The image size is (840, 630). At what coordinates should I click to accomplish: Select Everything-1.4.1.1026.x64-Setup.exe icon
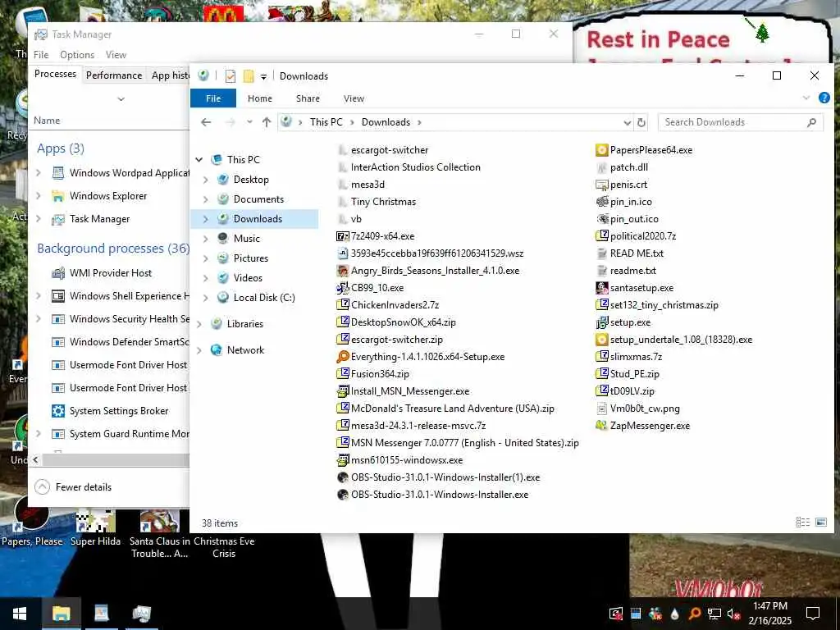[342, 357]
